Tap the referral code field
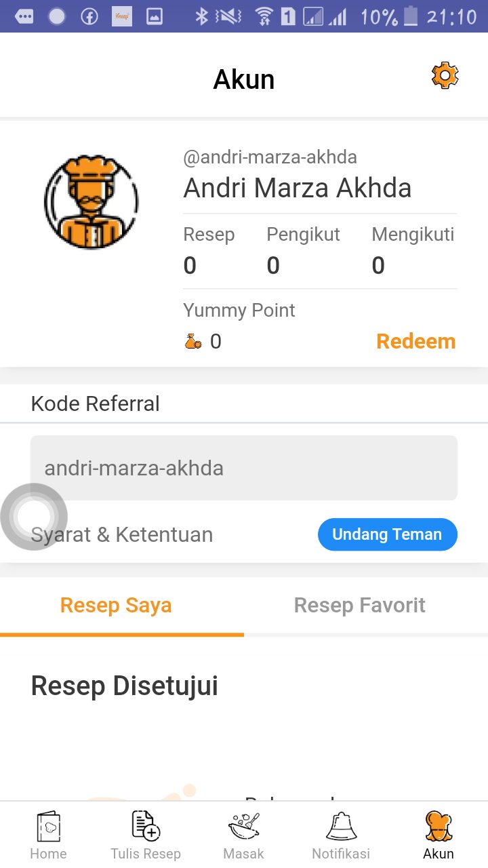Image resolution: width=488 pixels, height=868 pixels. click(244, 468)
